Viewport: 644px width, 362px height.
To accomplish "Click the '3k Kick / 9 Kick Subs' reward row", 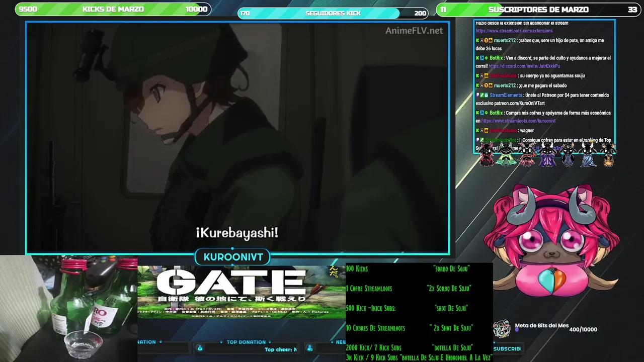I will [419, 357].
